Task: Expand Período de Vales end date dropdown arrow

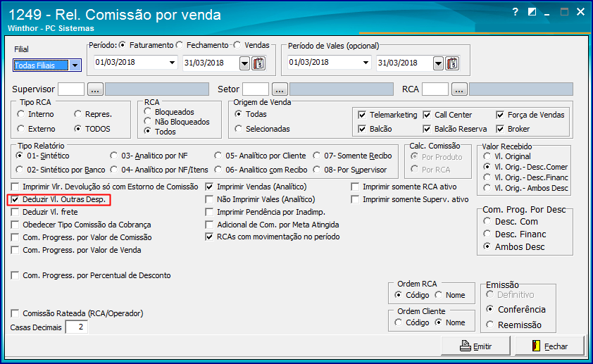Action: click(x=438, y=63)
